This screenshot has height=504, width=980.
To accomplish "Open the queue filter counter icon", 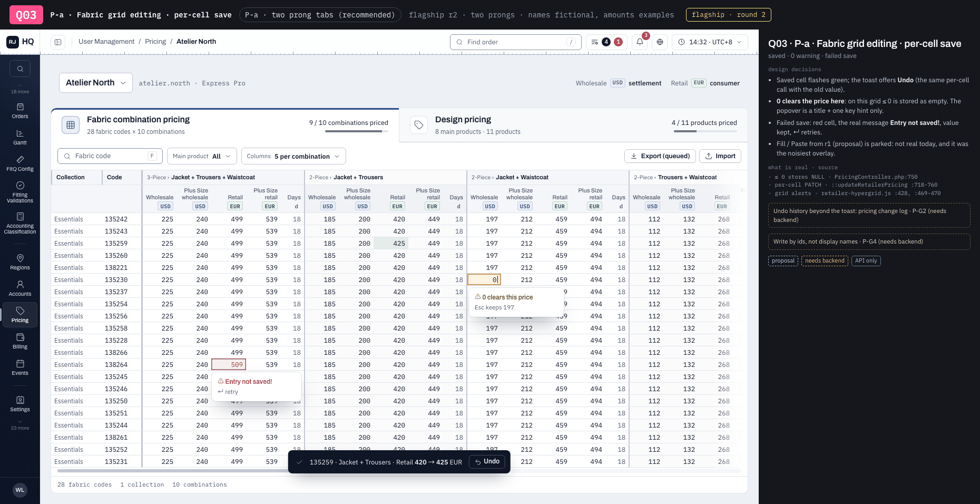I will pyautogui.click(x=606, y=42).
